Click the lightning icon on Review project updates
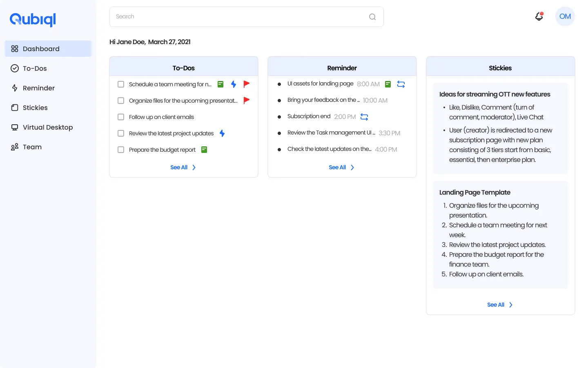This screenshot has height=368, width=588. pos(222,133)
